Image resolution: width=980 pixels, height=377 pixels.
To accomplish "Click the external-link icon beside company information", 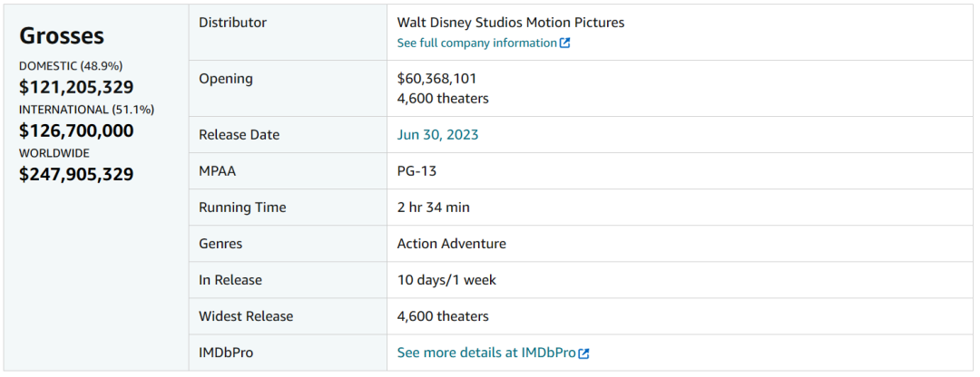I will (x=565, y=43).
